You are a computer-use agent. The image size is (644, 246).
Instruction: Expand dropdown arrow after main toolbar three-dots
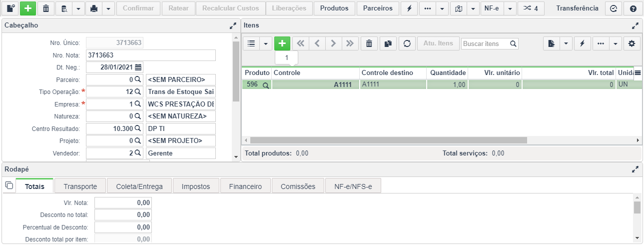pos(442,8)
